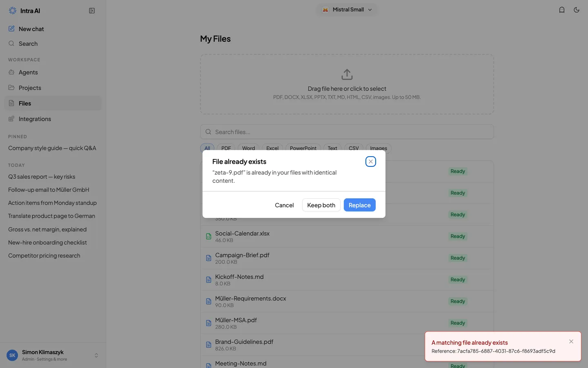Click Cancel in the dialog
The width and height of the screenshot is (588, 368).
click(284, 205)
